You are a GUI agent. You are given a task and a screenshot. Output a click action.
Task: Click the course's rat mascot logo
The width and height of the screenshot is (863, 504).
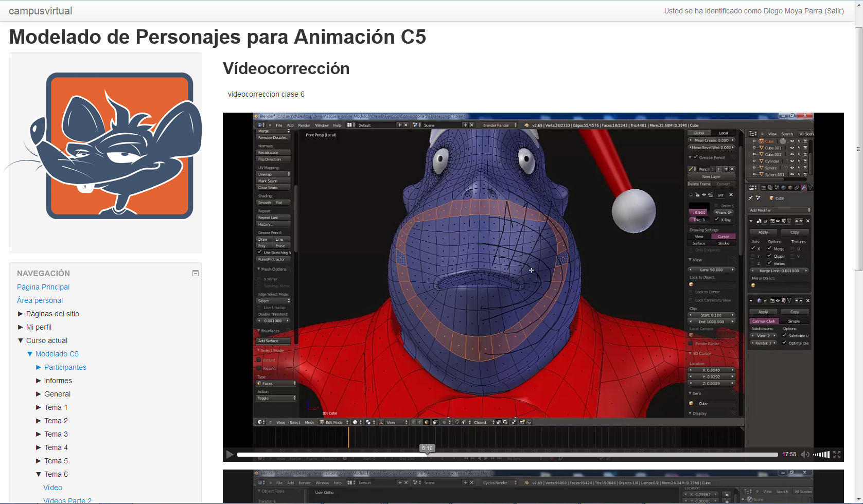(105, 146)
